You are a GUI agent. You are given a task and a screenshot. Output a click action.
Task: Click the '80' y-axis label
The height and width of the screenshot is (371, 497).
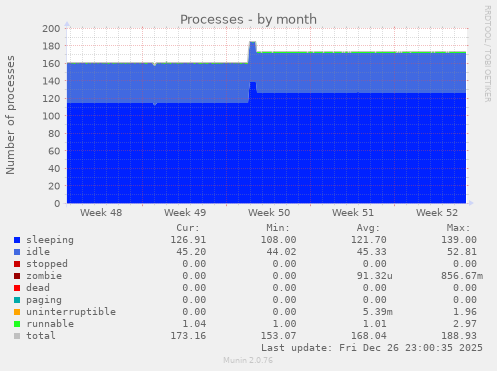(x=54, y=133)
